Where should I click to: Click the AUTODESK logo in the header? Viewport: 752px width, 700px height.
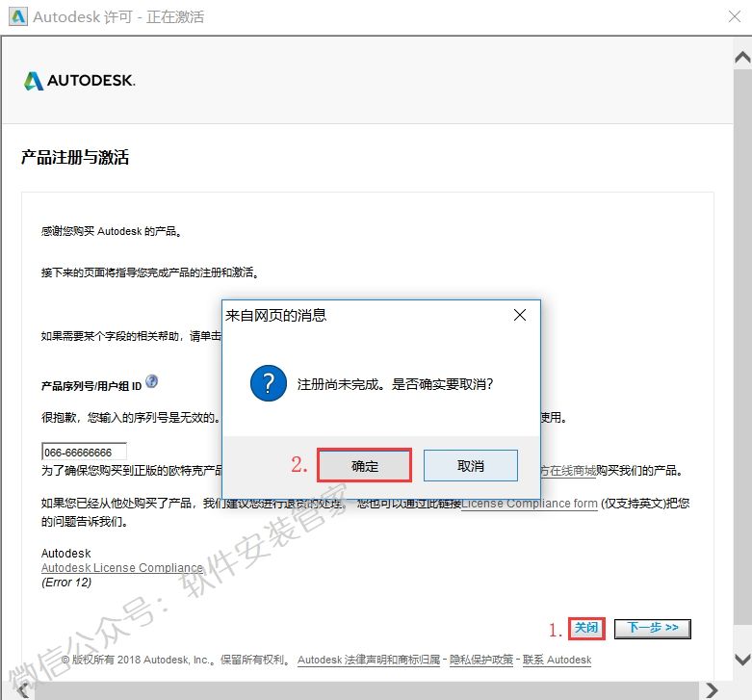[x=80, y=81]
